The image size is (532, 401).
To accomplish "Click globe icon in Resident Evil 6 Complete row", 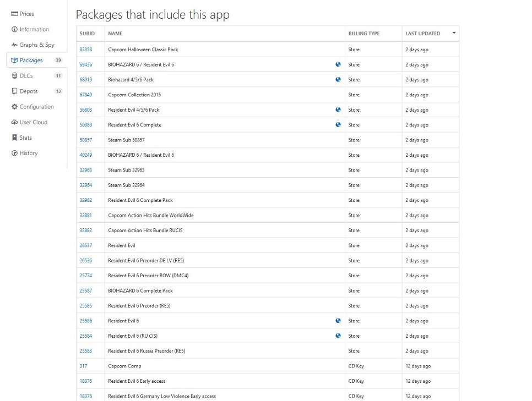I will point(338,125).
